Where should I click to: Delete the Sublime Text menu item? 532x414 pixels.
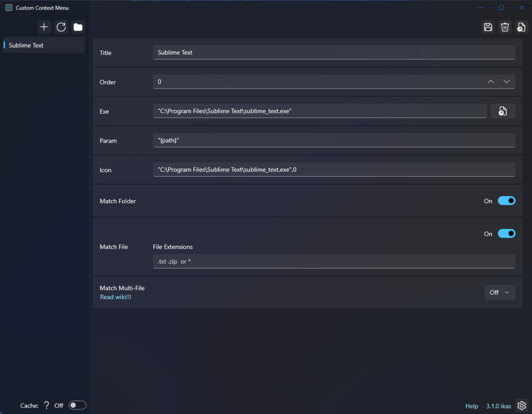tap(505, 27)
